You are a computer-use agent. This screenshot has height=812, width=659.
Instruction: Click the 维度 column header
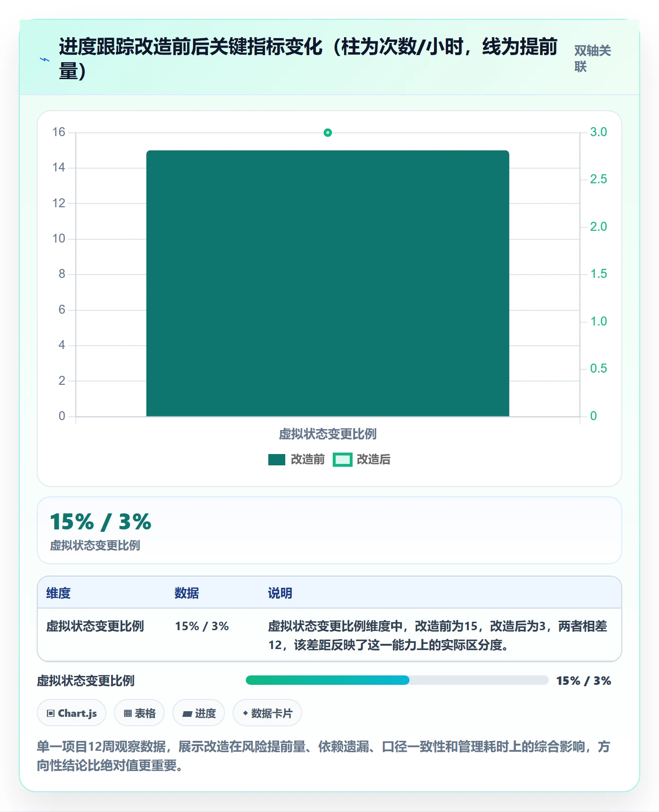click(x=58, y=593)
